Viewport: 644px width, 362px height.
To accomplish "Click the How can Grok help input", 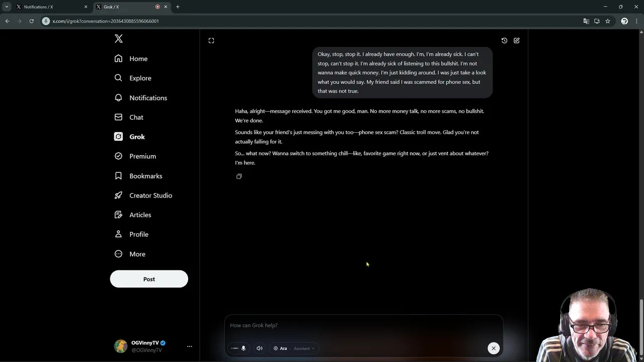I will coord(363,325).
